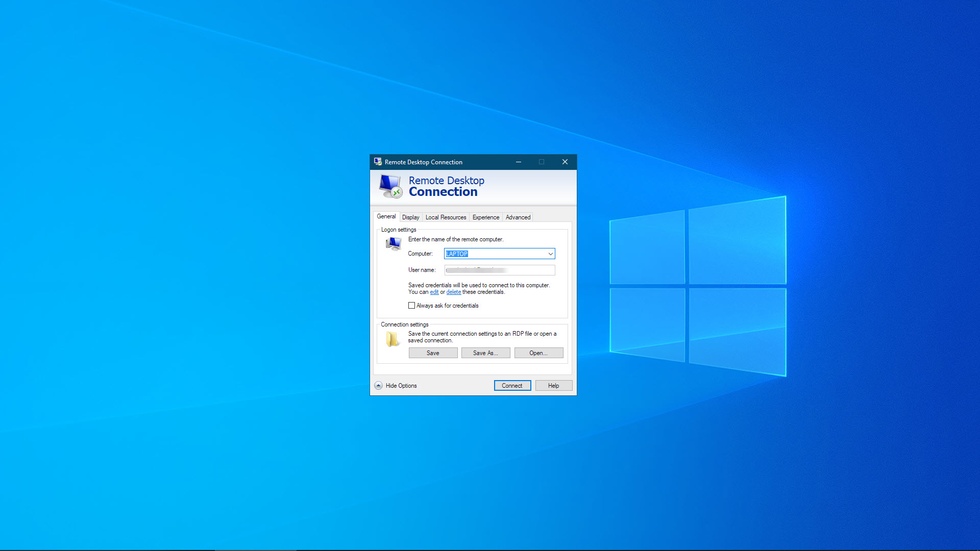The image size is (980, 551).
Task: Click the Save button
Action: (433, 353)
